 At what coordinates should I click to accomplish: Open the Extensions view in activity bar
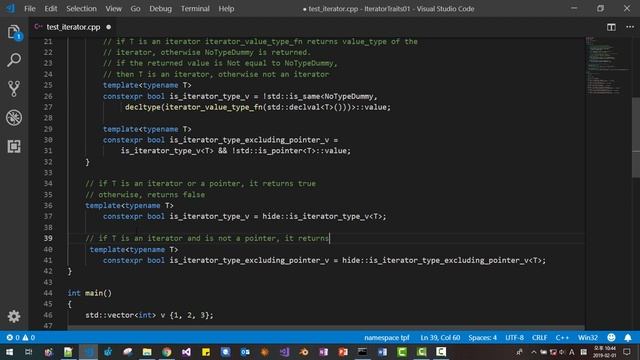point(14,146)
